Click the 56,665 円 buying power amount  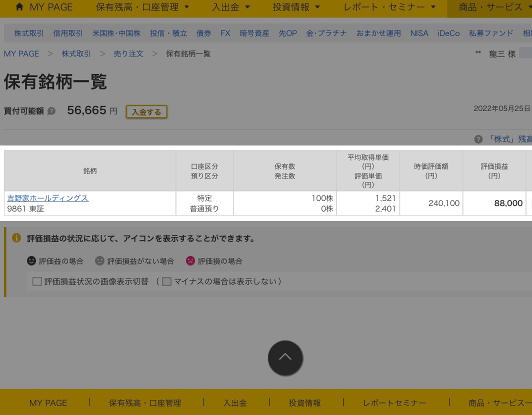92,110
